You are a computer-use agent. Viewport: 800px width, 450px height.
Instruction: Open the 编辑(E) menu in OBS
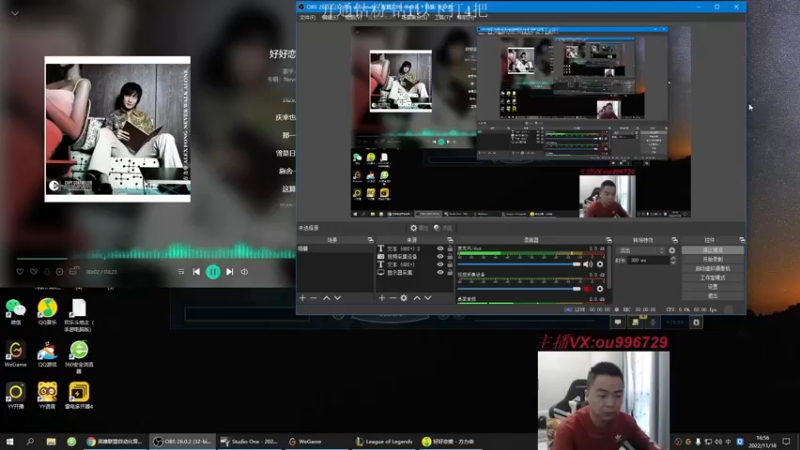[330, 17]
